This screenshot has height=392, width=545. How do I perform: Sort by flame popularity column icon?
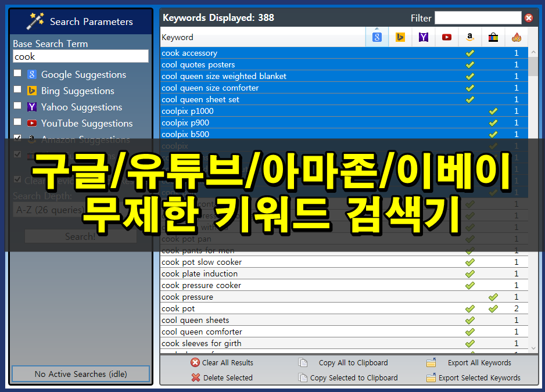[x=517, y=37]
